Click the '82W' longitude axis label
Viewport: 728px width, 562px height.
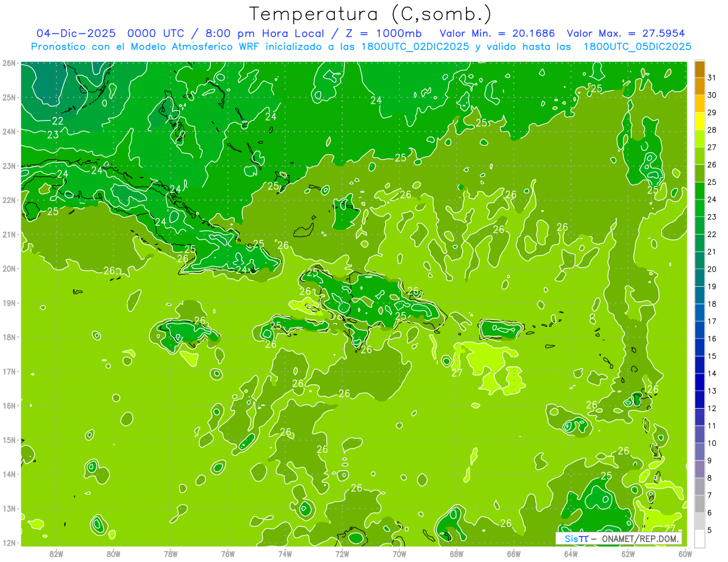tap(56, 554)
